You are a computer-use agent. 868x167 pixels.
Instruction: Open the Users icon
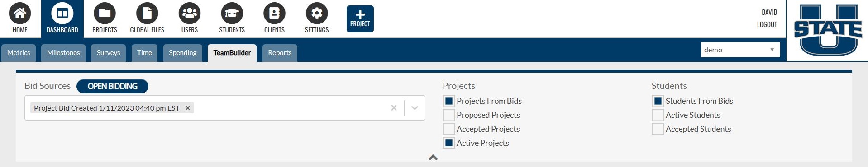click(x=190, y=14)
